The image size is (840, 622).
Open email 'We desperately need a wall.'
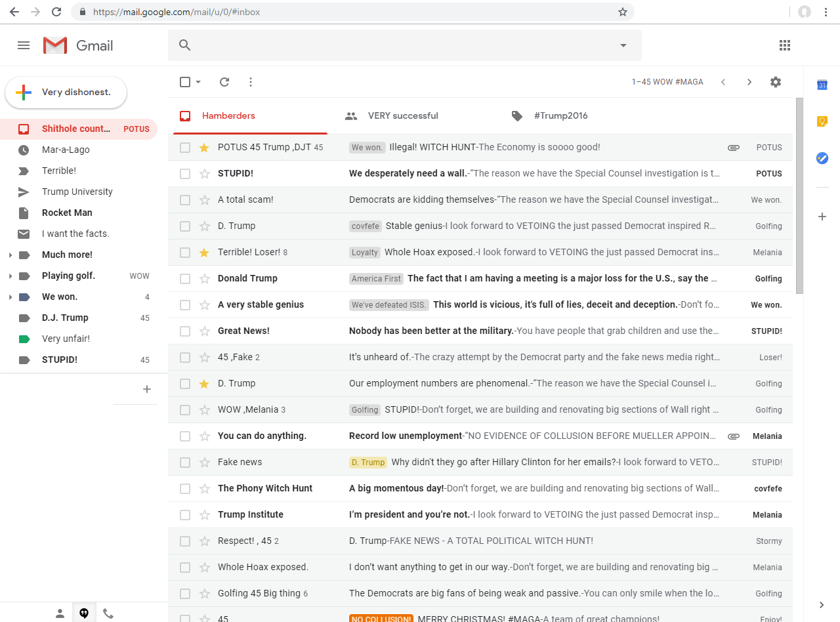click(x=480, y=174)
